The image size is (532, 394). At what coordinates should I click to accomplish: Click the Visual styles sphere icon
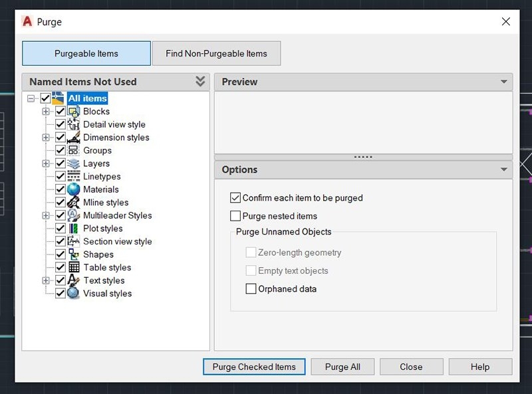click(74, 293)
